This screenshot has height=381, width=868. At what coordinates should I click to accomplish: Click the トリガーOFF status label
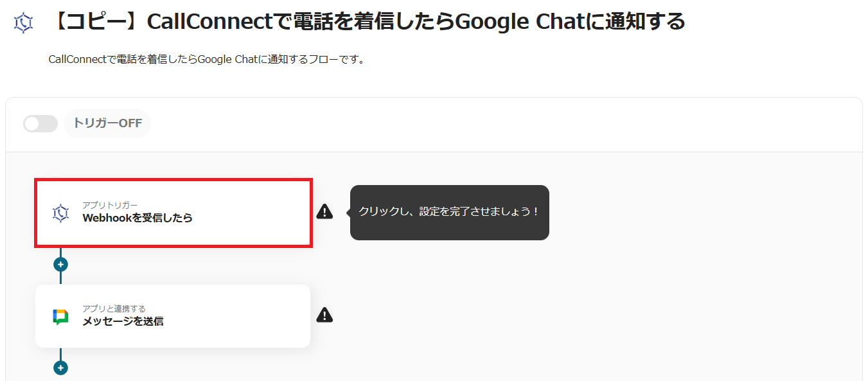[107, 123]
